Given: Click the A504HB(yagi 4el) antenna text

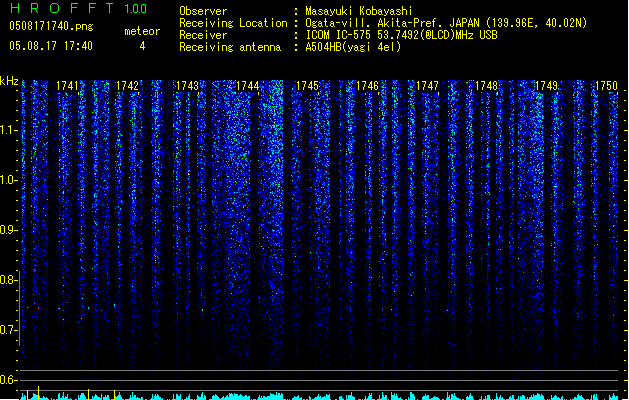Looking at the screenshot, I should [353, 47].
